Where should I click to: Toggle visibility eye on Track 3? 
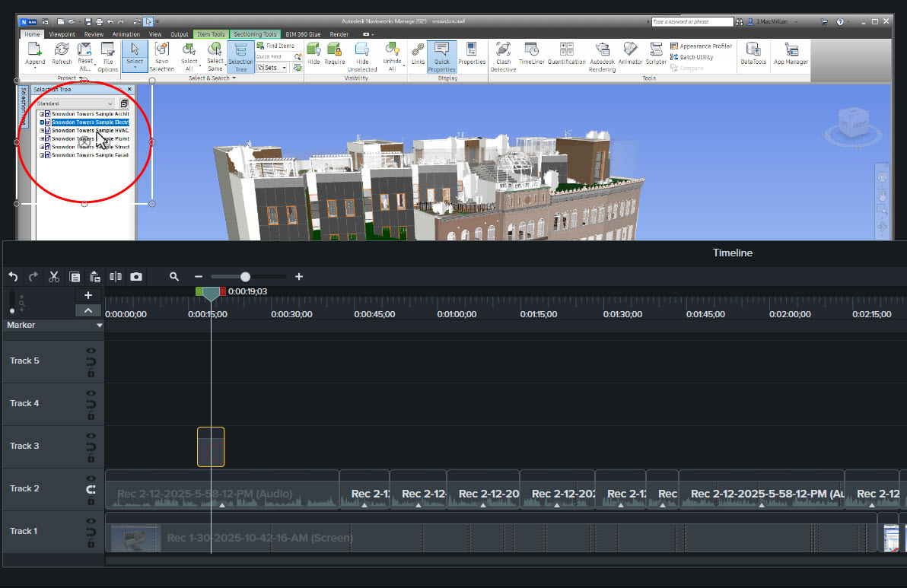click(x=91, y=436)
